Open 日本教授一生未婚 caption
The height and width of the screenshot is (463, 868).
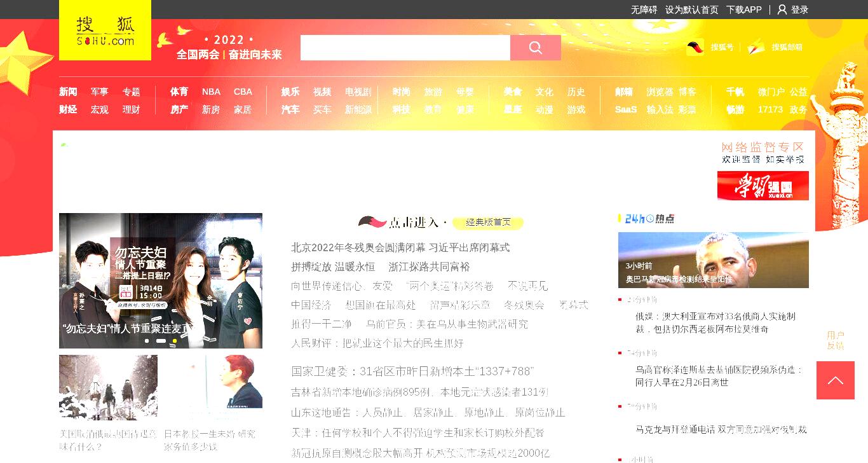coord(210,440)
